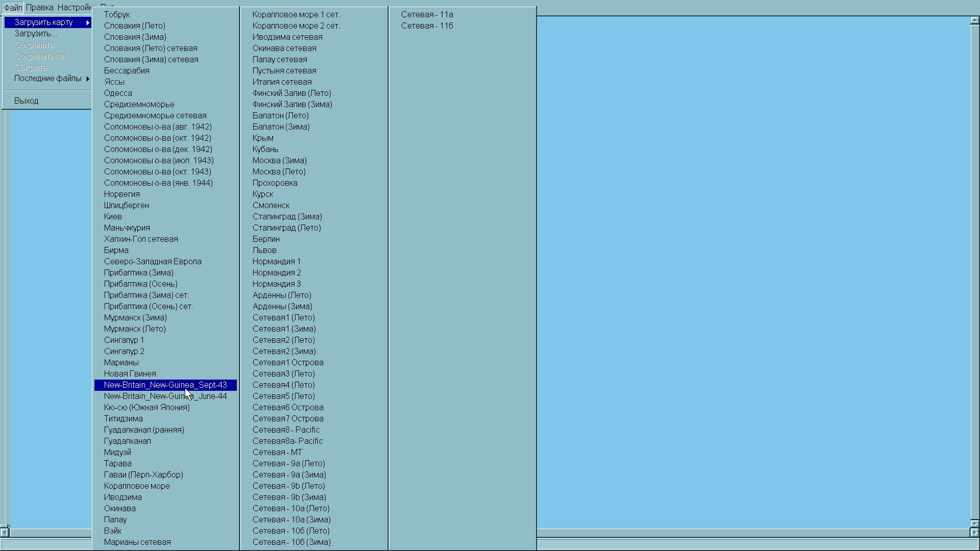The width and height of the screenshot is (980, 551).
Task: Pick the Сетевая - 11а map
Action: pos(427,15)
